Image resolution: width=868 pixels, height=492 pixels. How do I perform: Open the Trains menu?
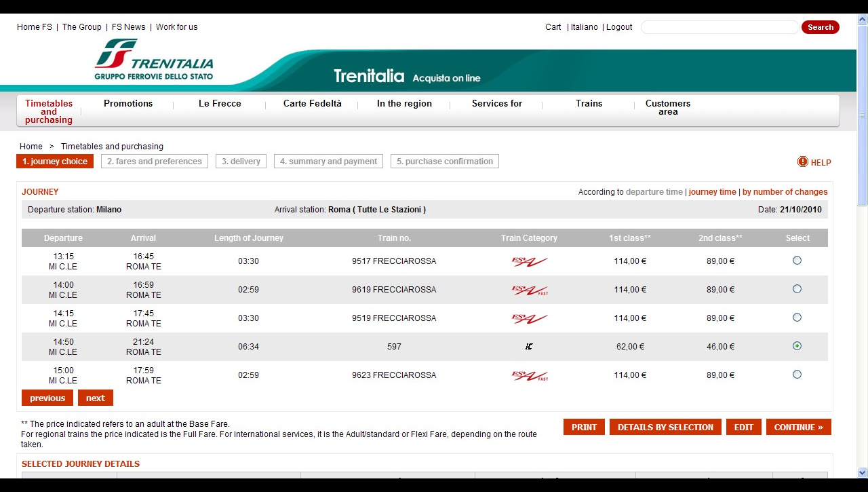click(589, 104)
